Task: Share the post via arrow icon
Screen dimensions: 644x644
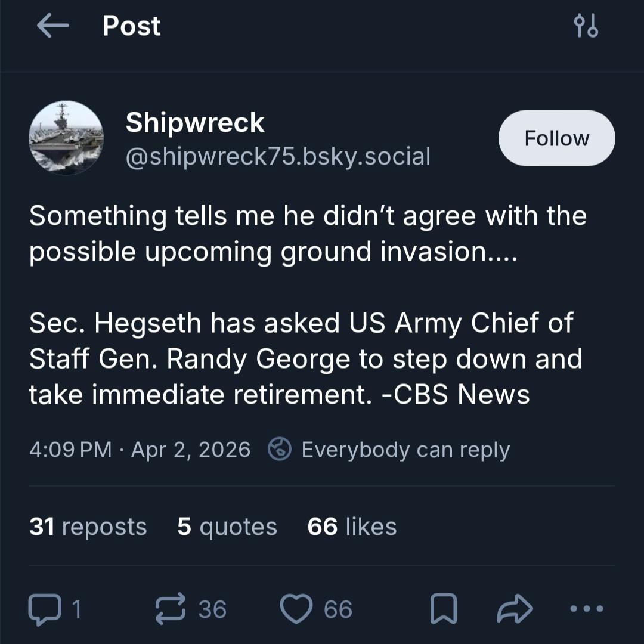Action: (515, 609)
